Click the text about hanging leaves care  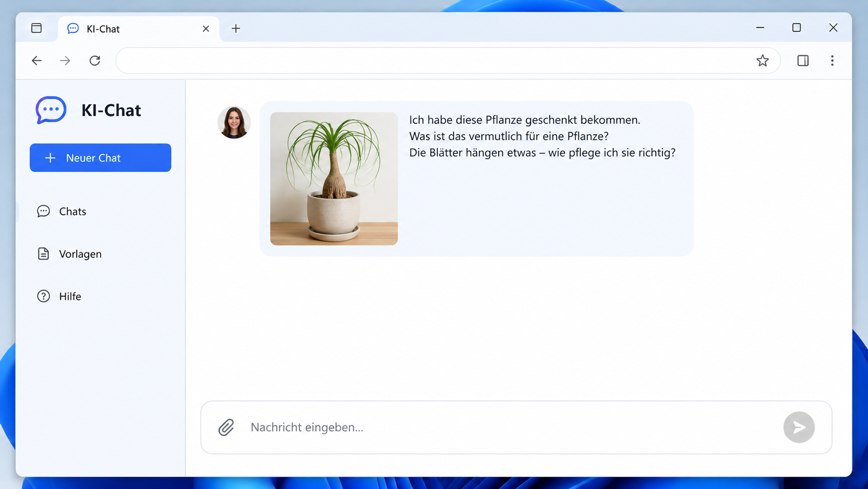click(542, 153)
